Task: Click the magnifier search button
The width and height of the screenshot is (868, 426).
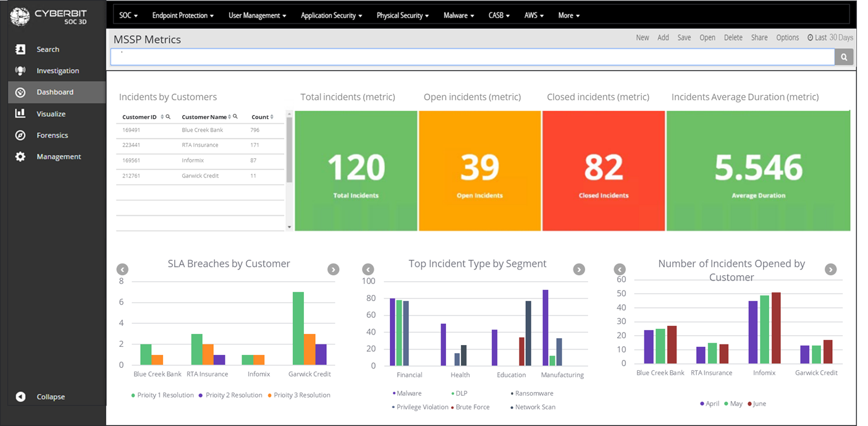Action: point(844,58)
